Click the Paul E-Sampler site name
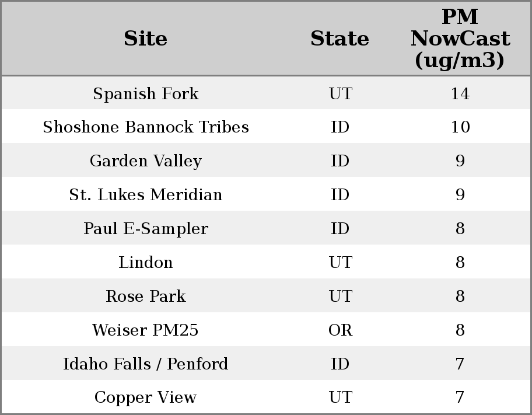This screenshot has height=415, width=532. tap(146, 228)
